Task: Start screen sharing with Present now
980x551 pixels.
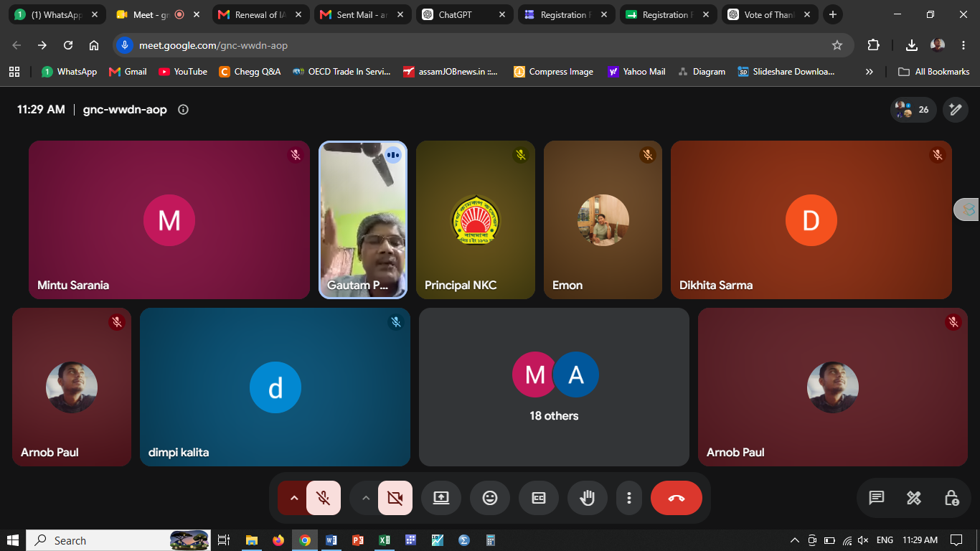Action: click(441, 498)
